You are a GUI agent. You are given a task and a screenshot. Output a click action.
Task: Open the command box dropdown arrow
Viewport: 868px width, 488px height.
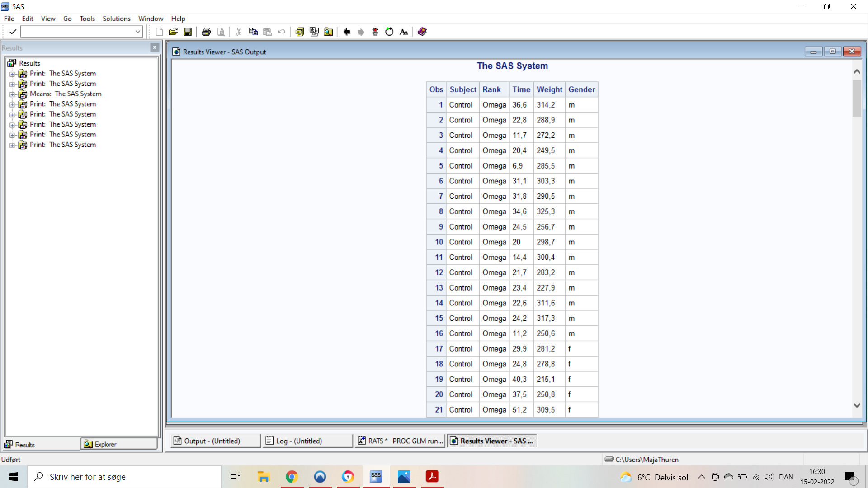tap(138, 32)
